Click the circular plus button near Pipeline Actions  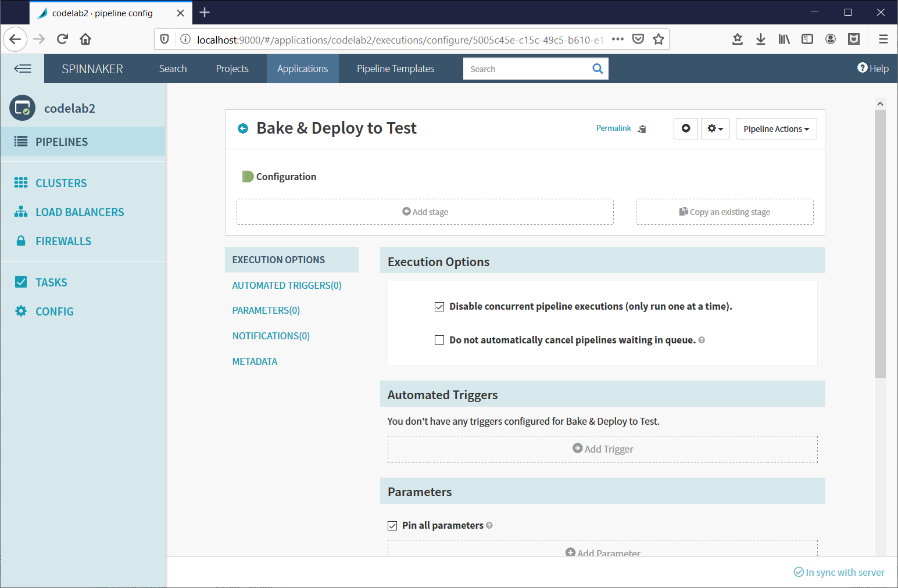pos(685,128)
